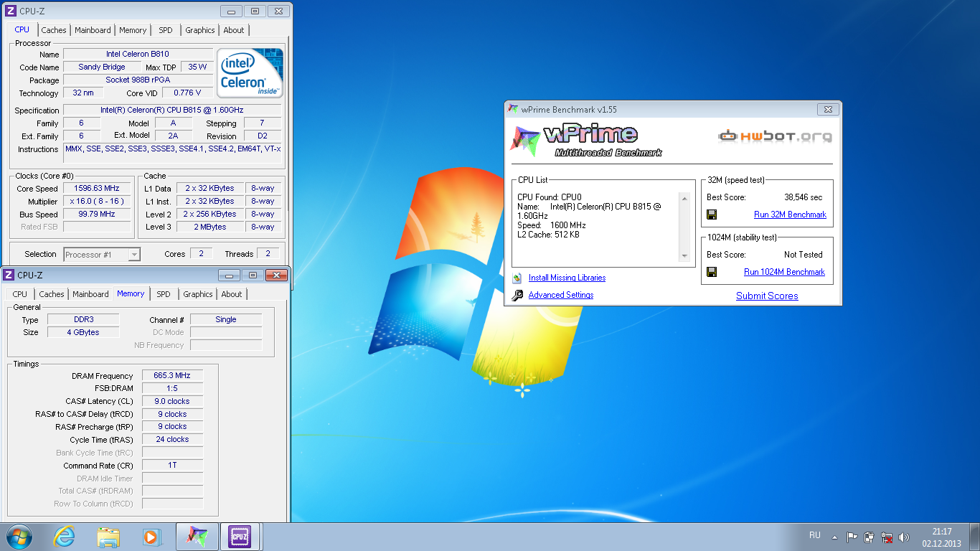The image size is (980, 551).
Task: Click the Intel Celeron inside logo
Action: point(250,73)
